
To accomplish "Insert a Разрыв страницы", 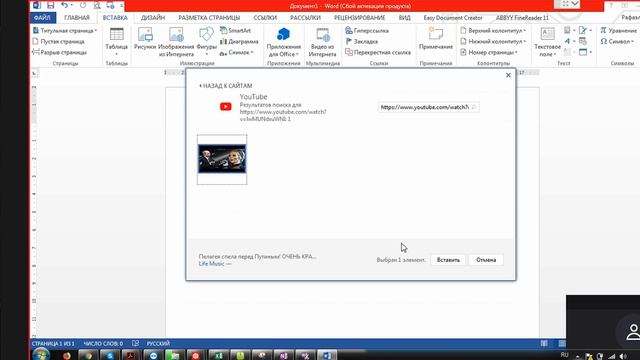I will [60, 52].
